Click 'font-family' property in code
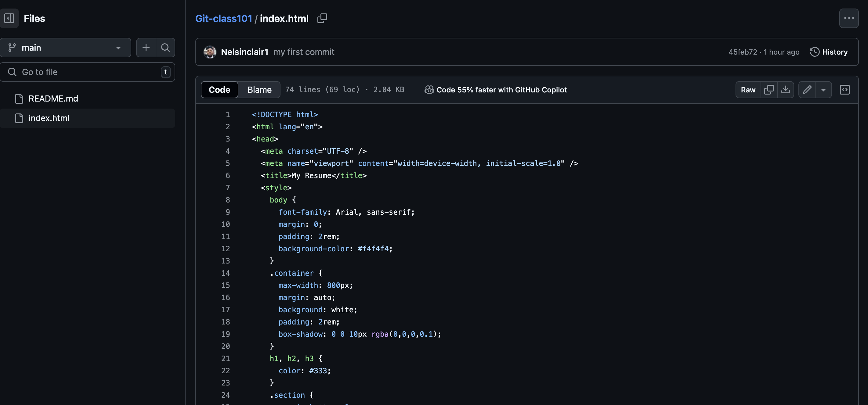The image size is (868, 405). coord(302,212)
